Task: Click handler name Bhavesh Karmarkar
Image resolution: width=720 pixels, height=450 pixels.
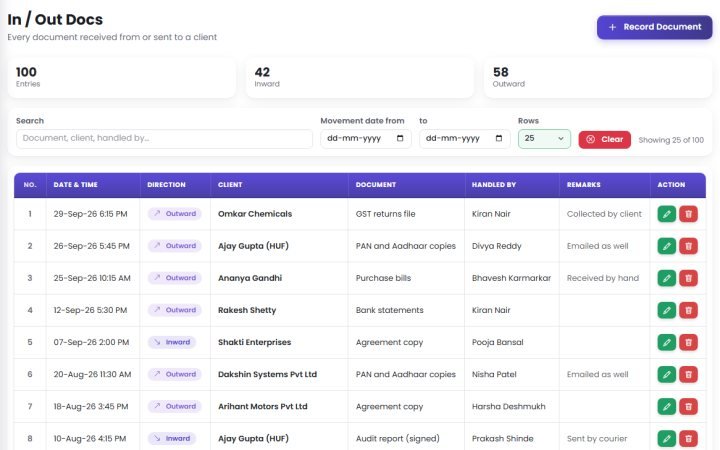Action: 511,278
